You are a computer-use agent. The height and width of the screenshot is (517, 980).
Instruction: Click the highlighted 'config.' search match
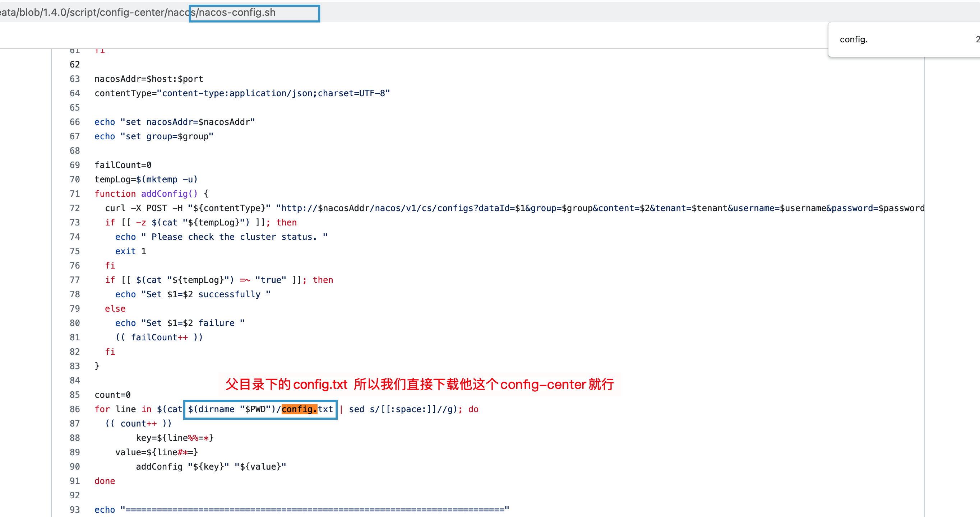[299, 409]
